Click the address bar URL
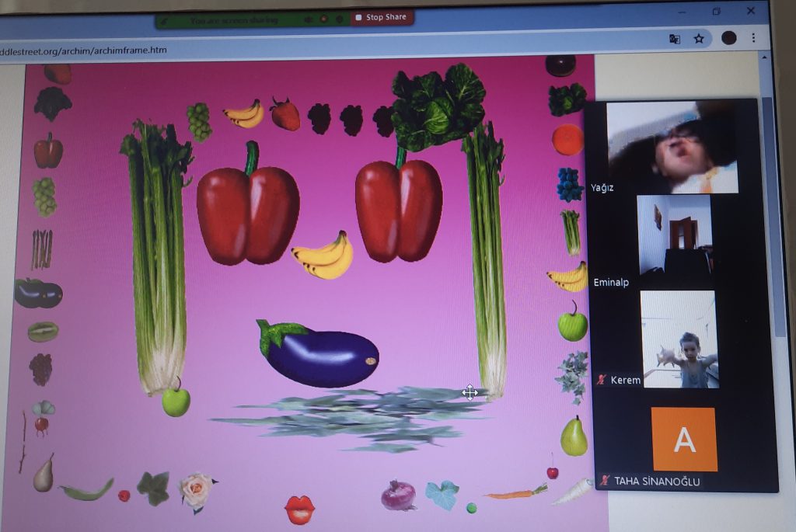The height and width of the screenshot is (532, 796). [84, 50]
